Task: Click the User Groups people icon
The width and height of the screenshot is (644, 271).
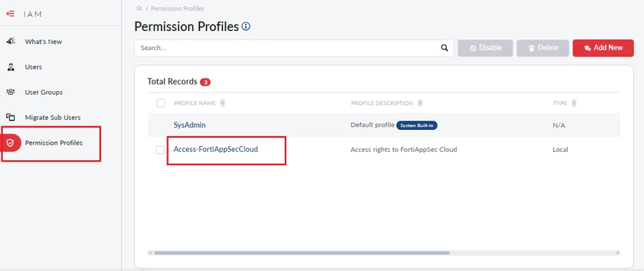Action: (11, 92)
